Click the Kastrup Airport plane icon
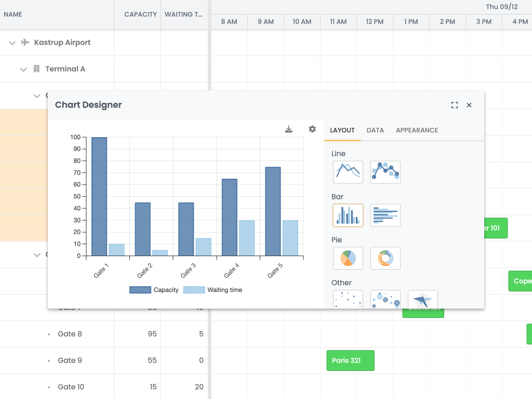Screen dimensions: 532x399 point(25,43)
